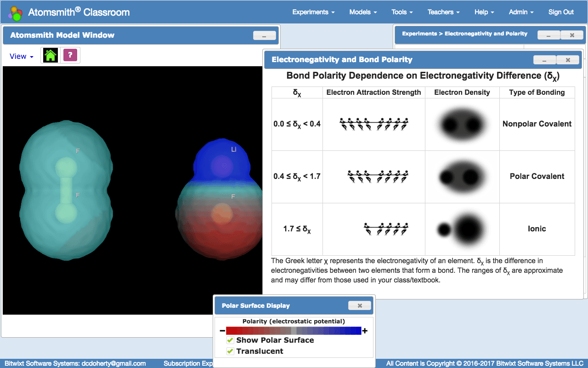
Task: Open the pink question mark help icon
Action: click(70, 55)
